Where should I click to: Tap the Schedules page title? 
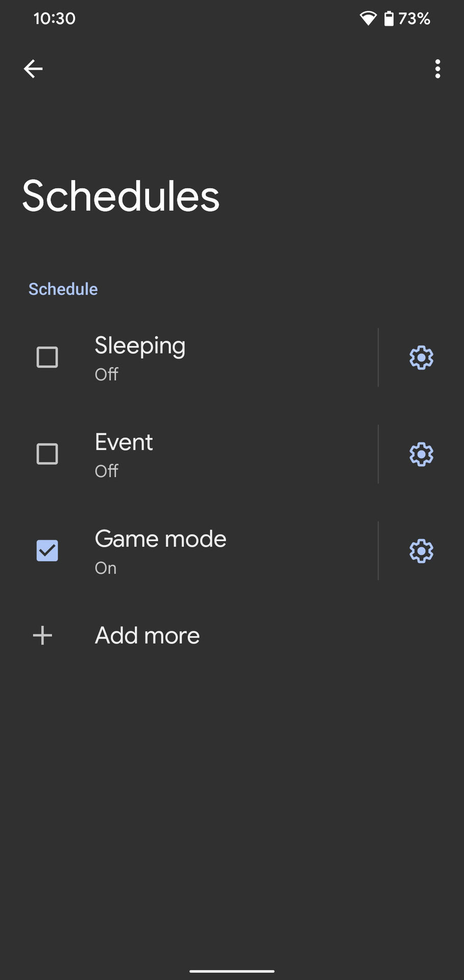tap(120, 197)
